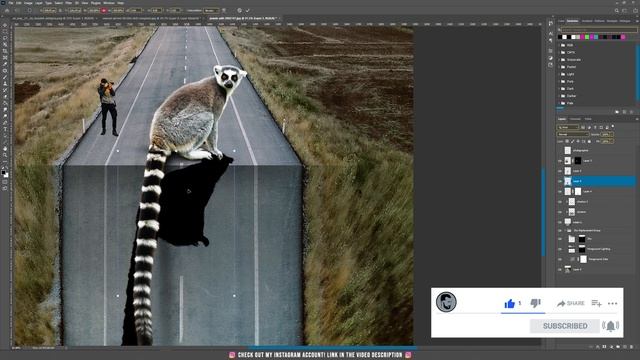Select the Crop tool
The height and width of the screenshot is (360, 640).
tap(5, 51)
